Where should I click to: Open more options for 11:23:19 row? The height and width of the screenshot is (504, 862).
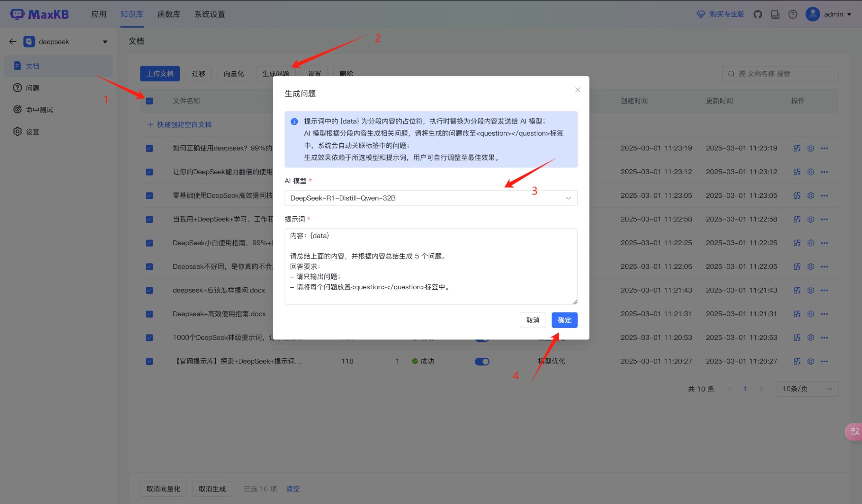tap(824, 148)
